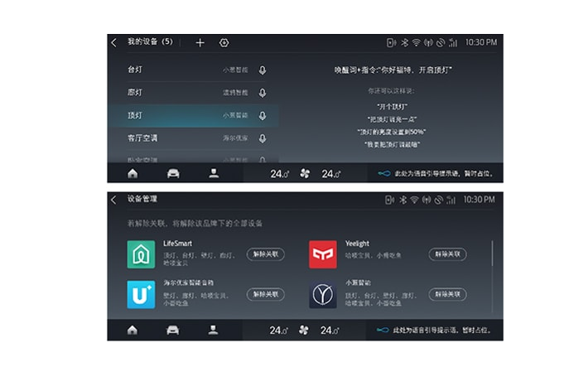588x391 pixels.
Task: Tap the phone connection icon in 我的设备 status bar
Action: [391, 43]
